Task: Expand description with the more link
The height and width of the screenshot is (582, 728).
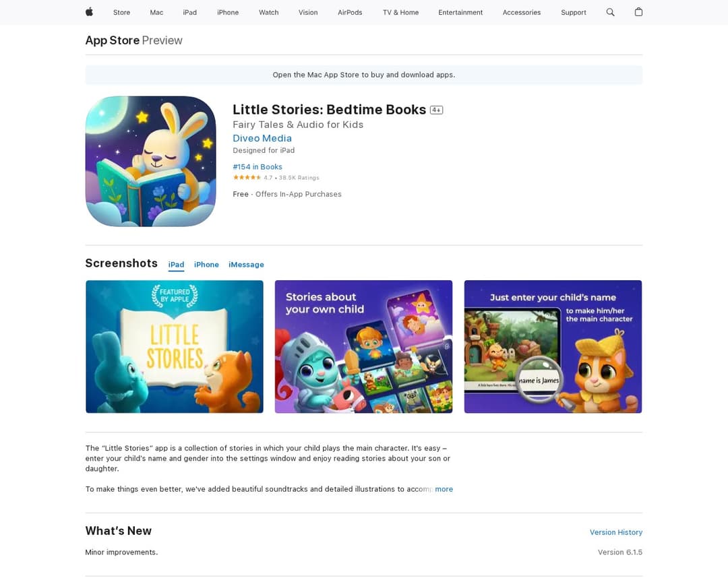Action: pyautogui.click(x=444, y=489)
